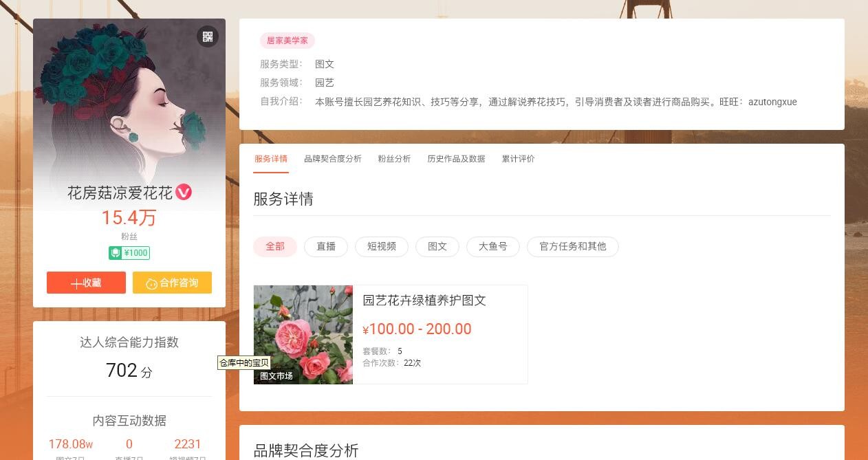This screenshot has width=868, height=460.
Task: Filter services by 图文
Action: click(x=437, y=247)
